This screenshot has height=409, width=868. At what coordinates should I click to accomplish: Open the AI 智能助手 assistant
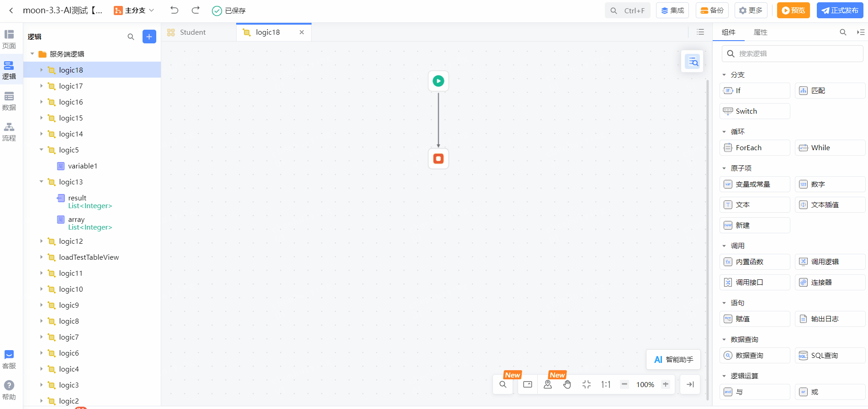pyautogui.click(x=673, y=360)
